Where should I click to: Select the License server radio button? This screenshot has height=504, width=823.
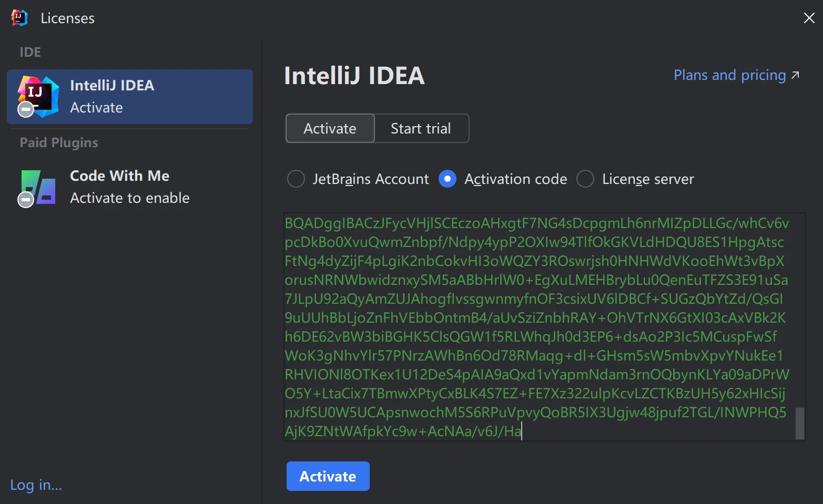[x=585, y=179]
